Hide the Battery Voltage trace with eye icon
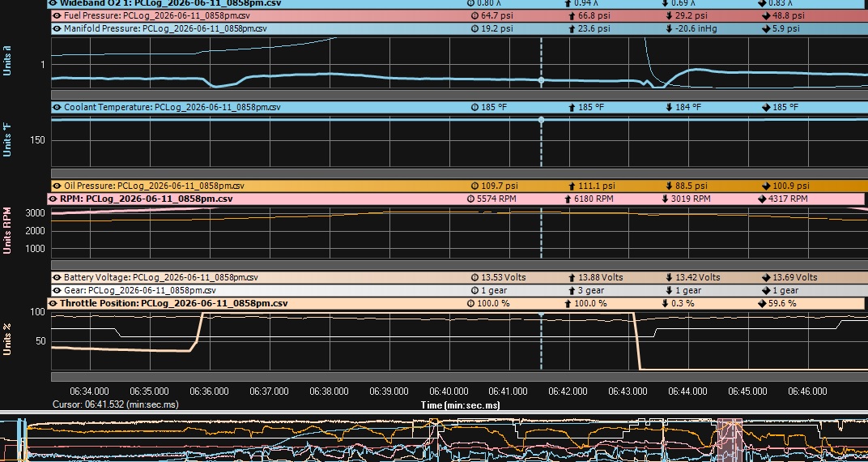 (57, 277)
